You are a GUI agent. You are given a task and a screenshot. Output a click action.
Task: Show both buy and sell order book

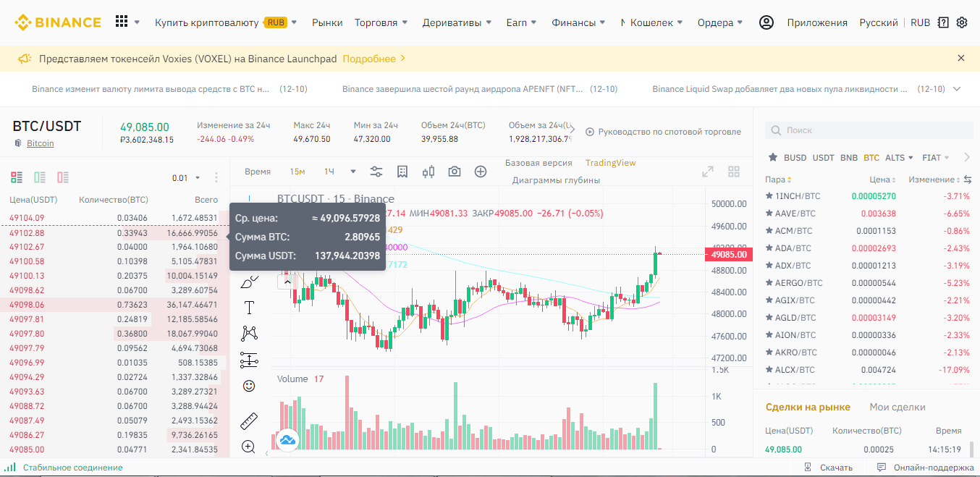(17, 177)
